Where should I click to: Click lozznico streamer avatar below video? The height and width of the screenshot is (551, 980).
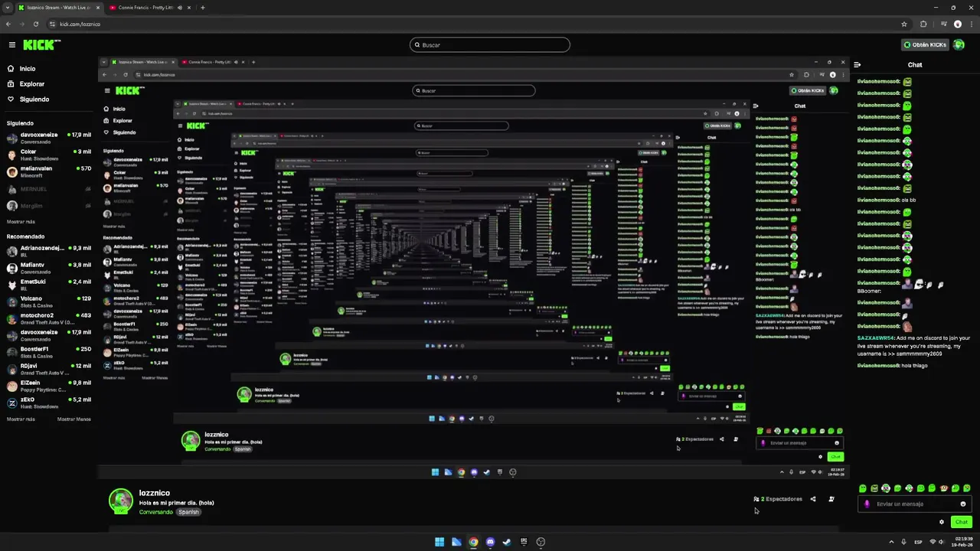(x=121, y=500)
